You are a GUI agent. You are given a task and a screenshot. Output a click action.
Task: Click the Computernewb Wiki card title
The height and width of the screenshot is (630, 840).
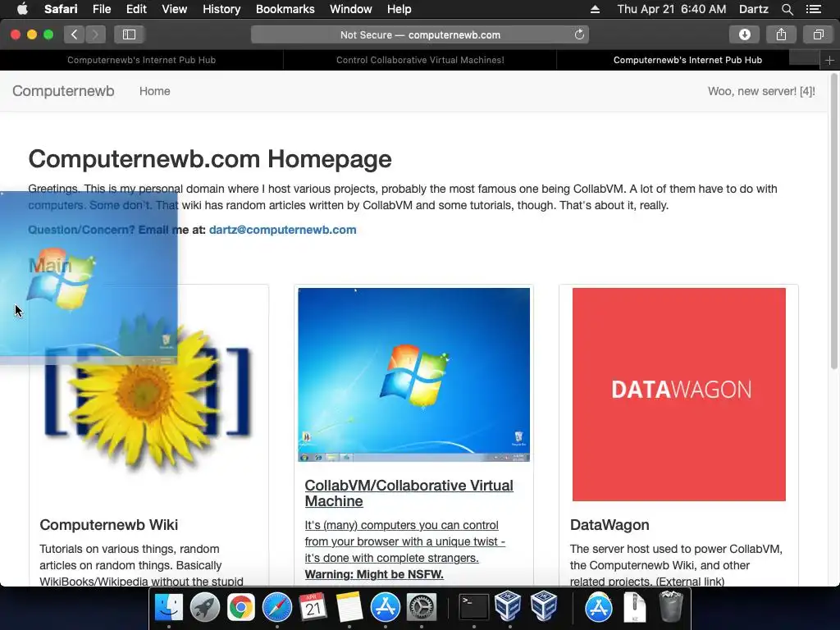(109, 525)
